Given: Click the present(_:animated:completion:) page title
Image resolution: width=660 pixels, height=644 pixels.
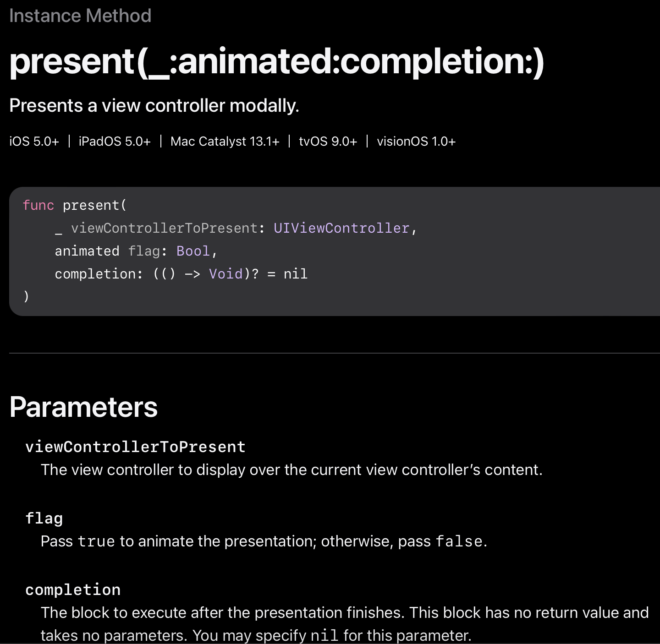Looking at the screenshot, I should (x=276, y=61).
